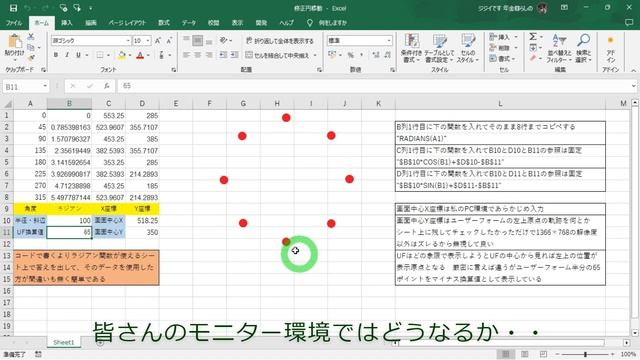The image size is (640, 360).
Task: Increase font size with large A icon
Action: (x=158, y=40)
